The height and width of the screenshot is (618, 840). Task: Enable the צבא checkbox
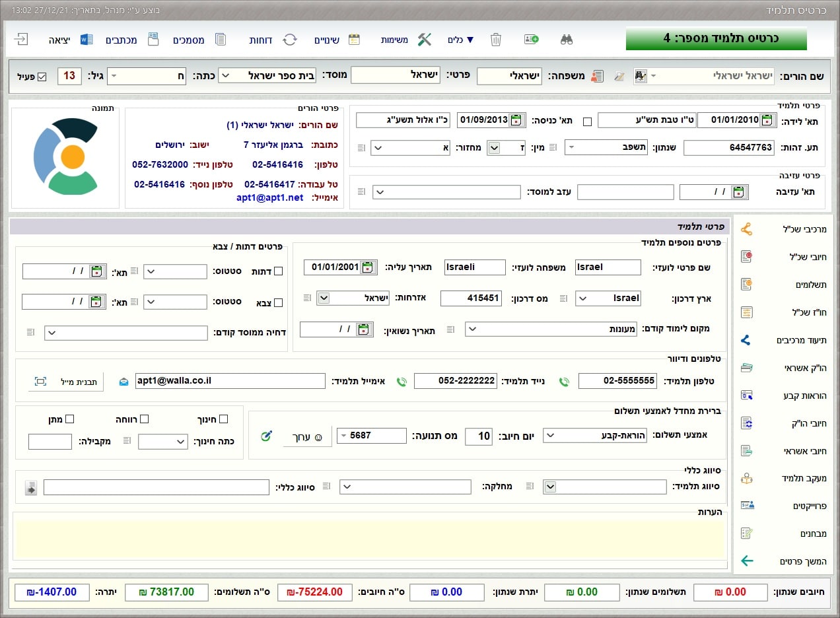[x=278, y=302]
